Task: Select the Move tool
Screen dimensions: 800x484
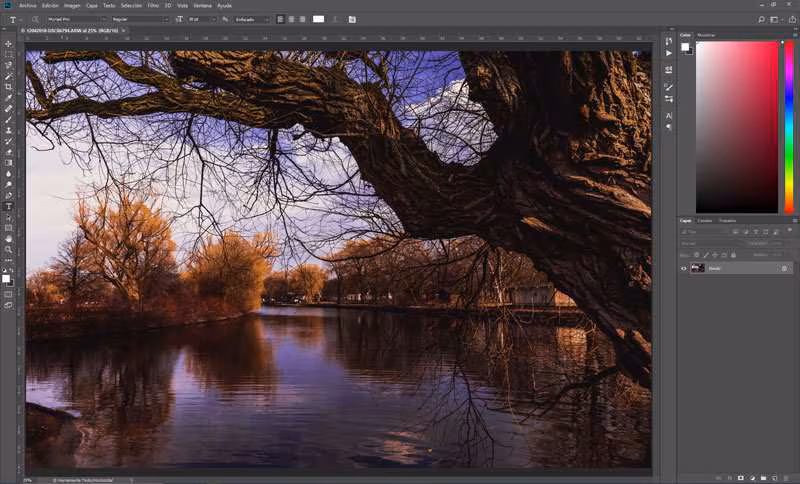Action: pyautogui.click(x=8, y=44)
